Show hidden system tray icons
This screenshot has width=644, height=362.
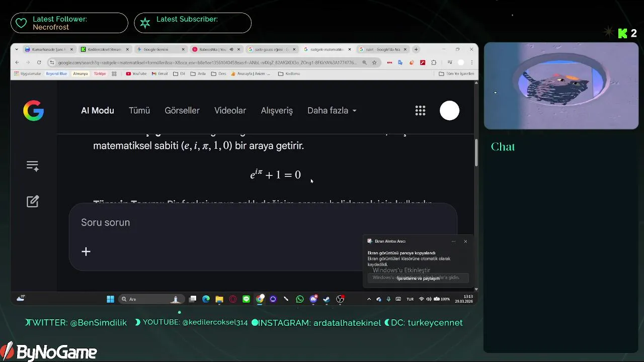[x=369, y=299]
